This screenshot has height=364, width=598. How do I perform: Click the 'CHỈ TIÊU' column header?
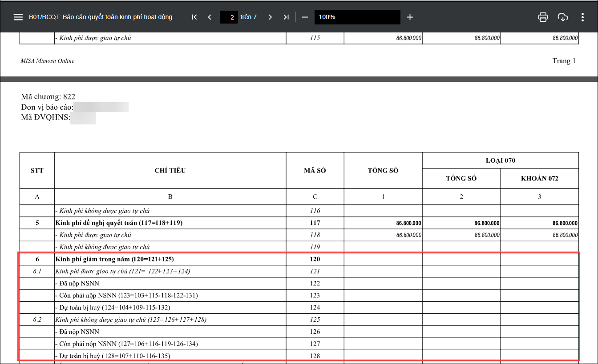pos(170,171)
